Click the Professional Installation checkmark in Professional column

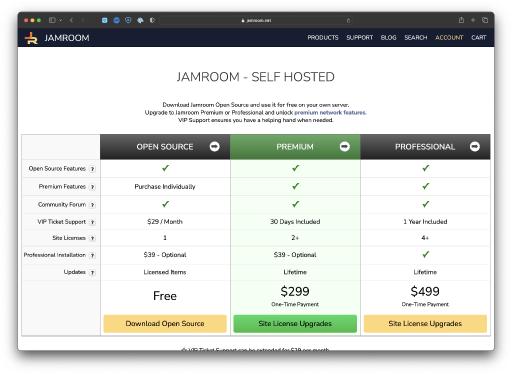tap(425, 254)
